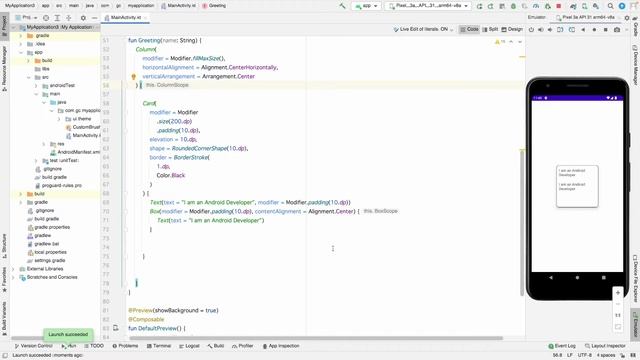Screen dimensions: 640x360
Task: Click the emulator zoom in plus button
Action: pos(618,293)
